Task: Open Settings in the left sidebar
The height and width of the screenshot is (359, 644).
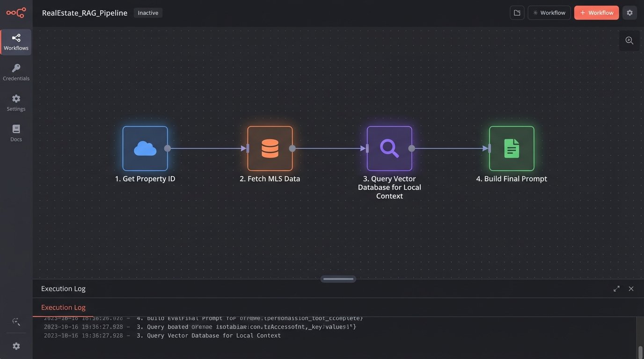Action: (x=16, y=103)
